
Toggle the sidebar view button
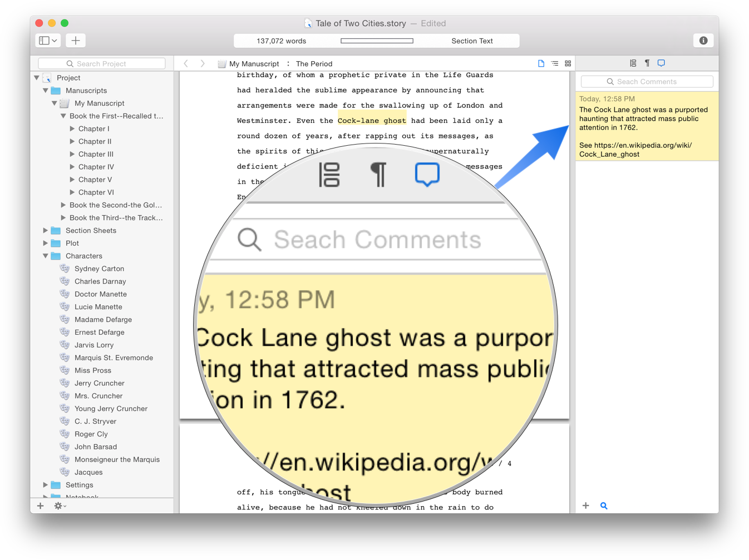coord(48,41)
